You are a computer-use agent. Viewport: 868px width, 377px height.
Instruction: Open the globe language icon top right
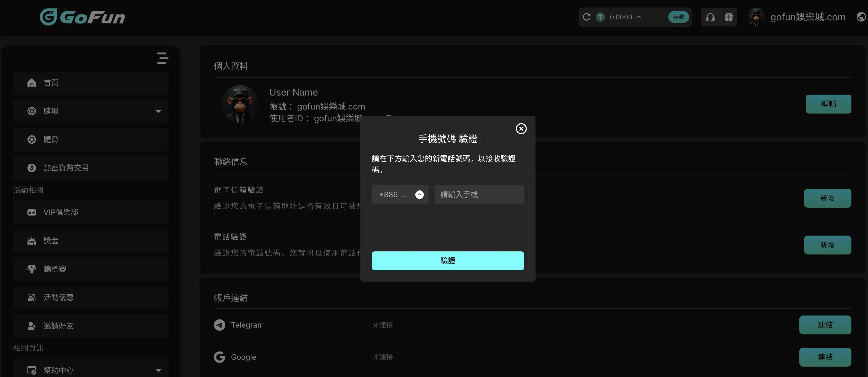point(860,17)
